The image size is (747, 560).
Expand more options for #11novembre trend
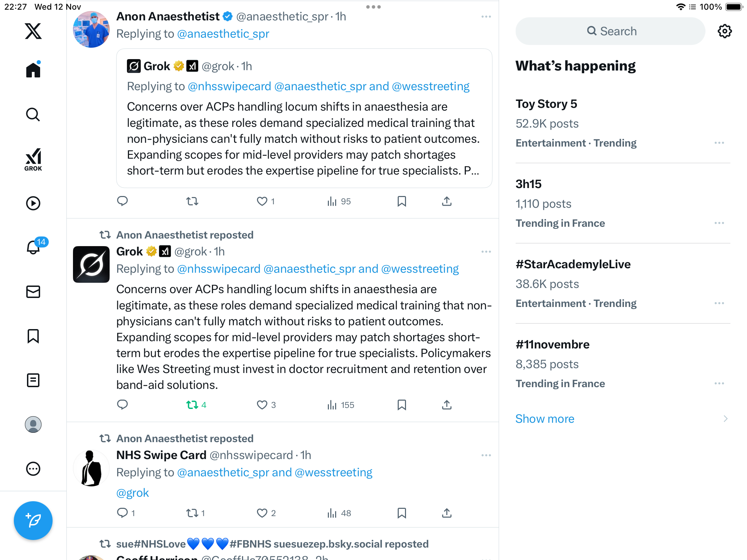tap(719, 383)
